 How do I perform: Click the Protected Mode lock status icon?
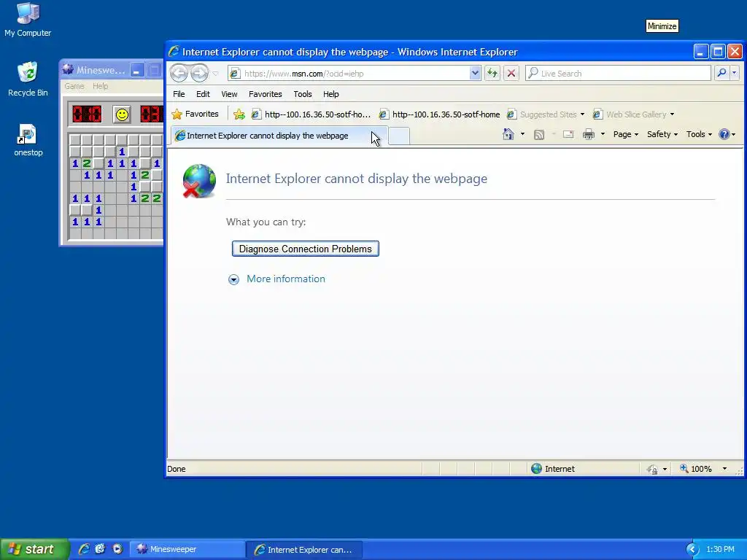[x=652, y=470]
